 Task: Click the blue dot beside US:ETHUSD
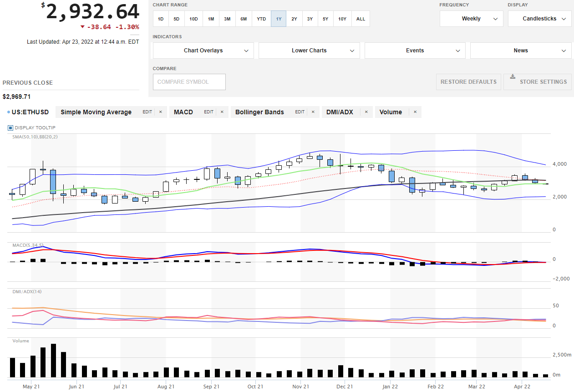point(9,112)
